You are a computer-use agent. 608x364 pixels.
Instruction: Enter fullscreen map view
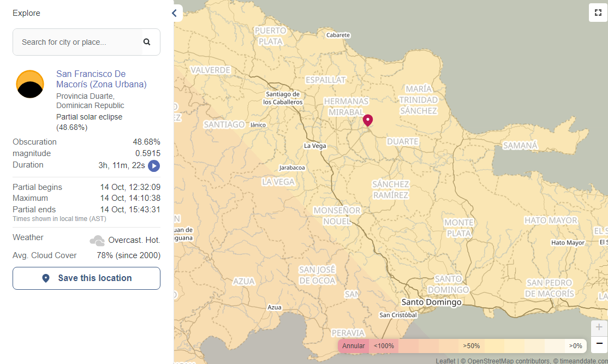pos(598,13)
